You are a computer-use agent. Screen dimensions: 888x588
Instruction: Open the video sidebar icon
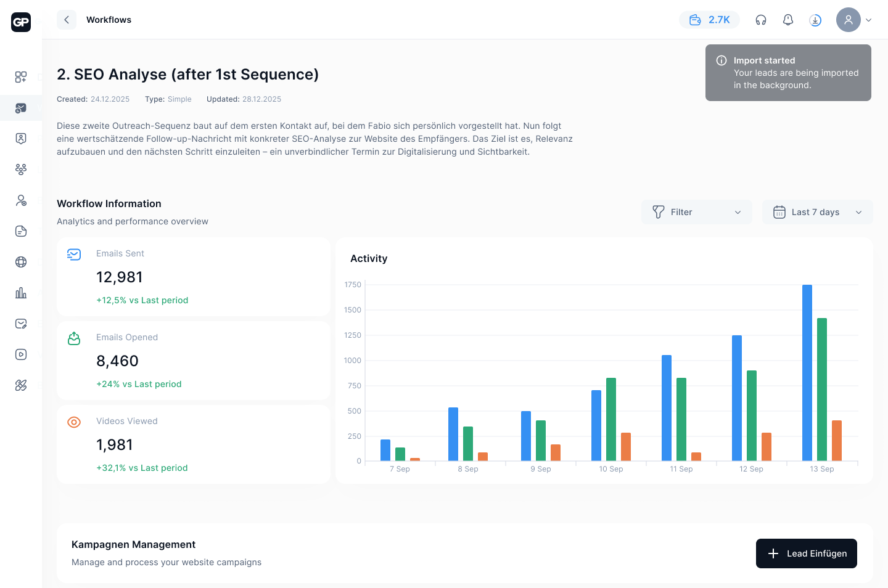point(20,354)
